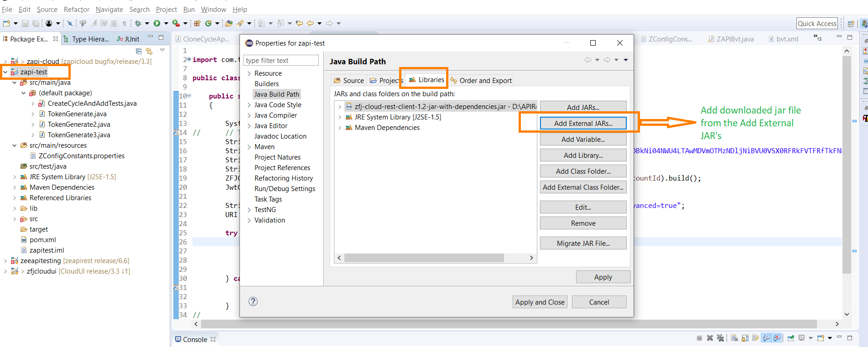The width and height of the screenshot is (868, 347).
Task: Click the Migrate JAR File... button
Action: 583,243
